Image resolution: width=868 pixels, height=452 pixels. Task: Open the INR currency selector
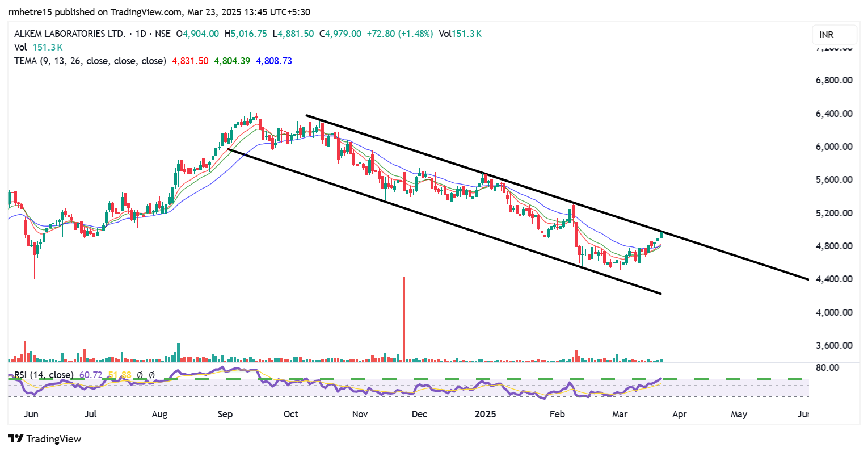pos(834,35)
